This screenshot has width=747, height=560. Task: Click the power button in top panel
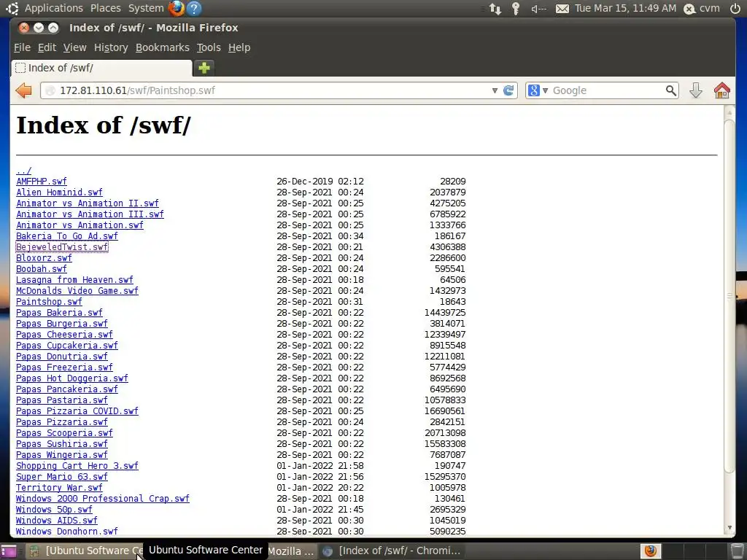point(735,8)
